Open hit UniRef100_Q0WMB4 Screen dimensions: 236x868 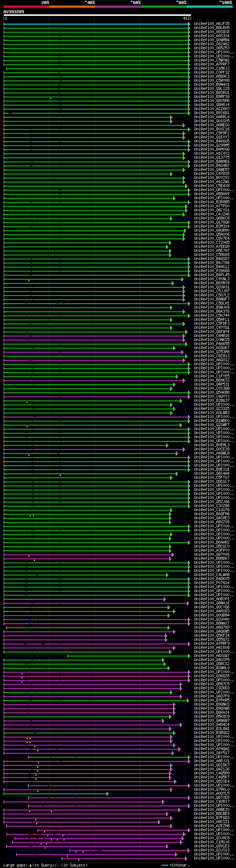(x=212, y=40)
